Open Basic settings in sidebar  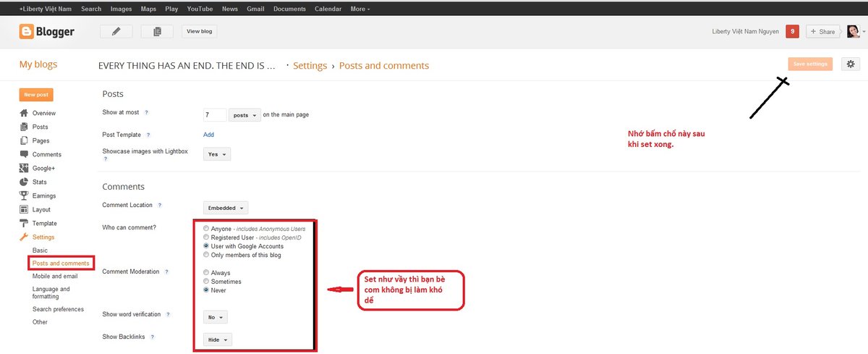40,250
